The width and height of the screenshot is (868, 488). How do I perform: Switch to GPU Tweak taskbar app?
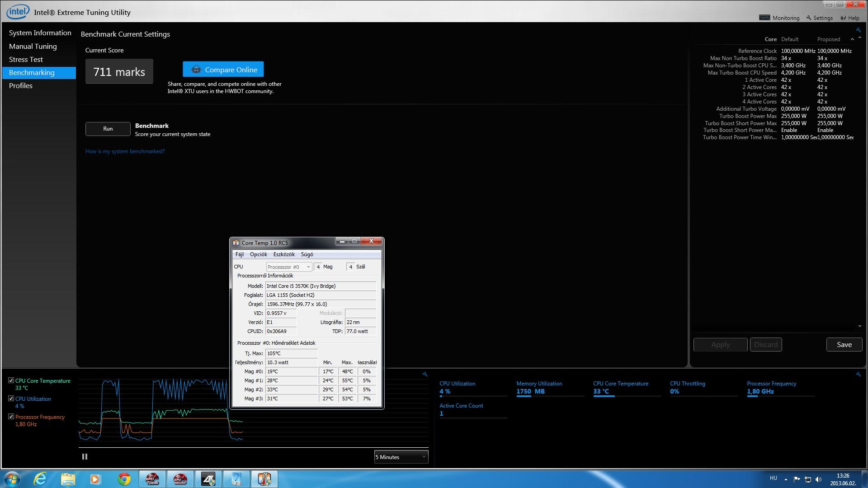pyautogui.click(x=152, y=479)
